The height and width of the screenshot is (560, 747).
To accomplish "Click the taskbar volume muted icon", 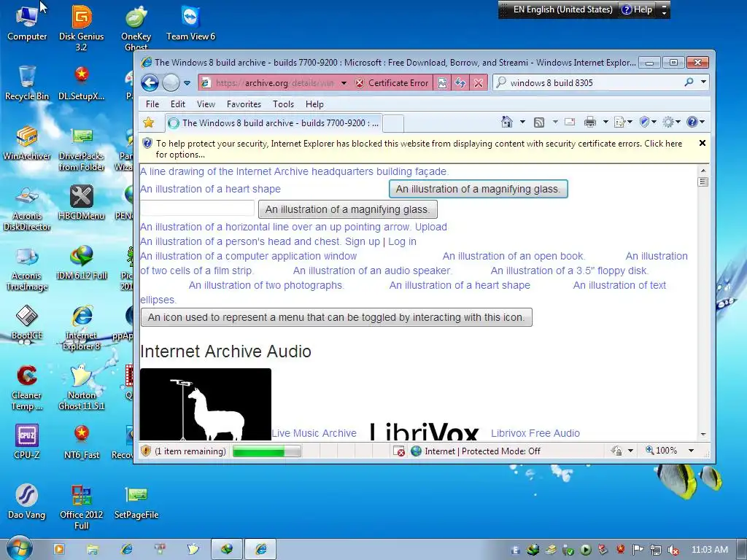I will click(x=673, y=550).
